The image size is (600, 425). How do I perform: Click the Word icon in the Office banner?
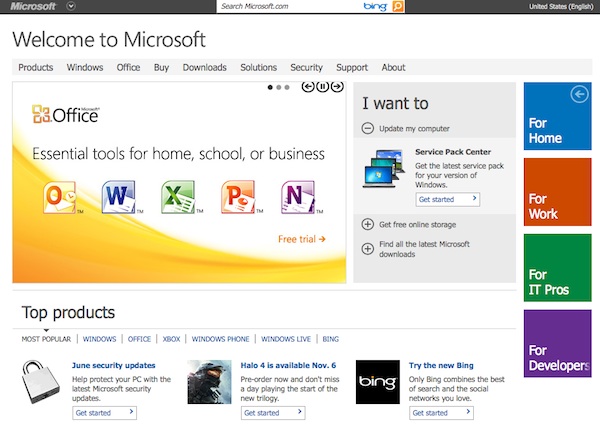coord(118,197)
